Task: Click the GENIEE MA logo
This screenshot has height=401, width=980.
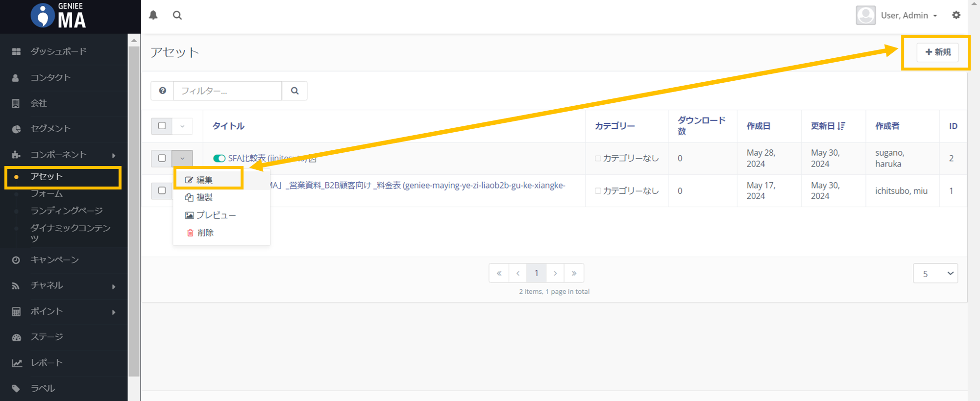Action: 59,16
